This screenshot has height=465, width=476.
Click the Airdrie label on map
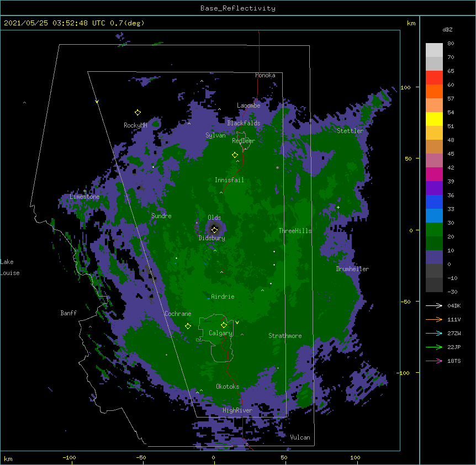coord(223,297)
